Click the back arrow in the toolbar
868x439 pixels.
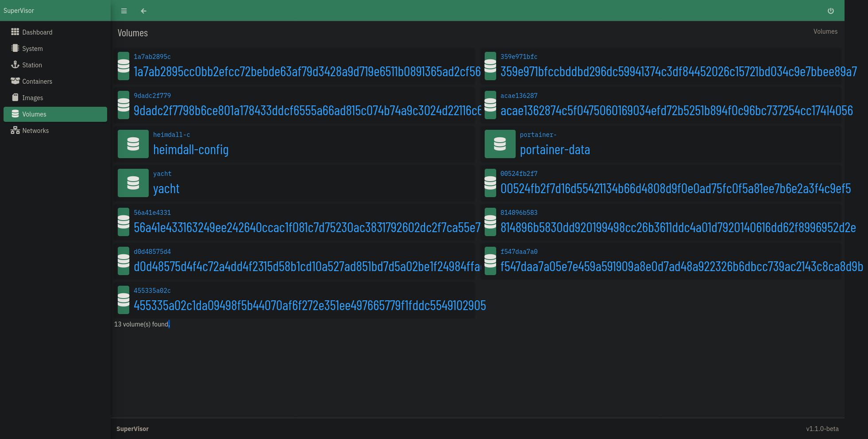[x=143, y=11]
